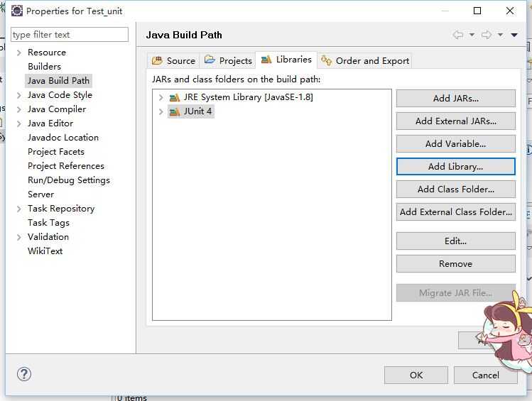Select the JRE System Library [JavaSE-1.8] entry

(x=248, y=98)
